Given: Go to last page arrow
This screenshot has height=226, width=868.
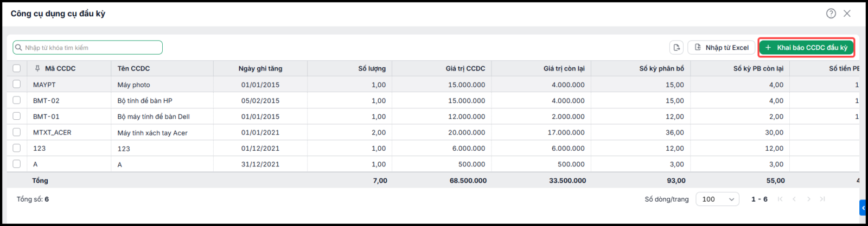Looking at the screenshot, I should coord(822,199).
